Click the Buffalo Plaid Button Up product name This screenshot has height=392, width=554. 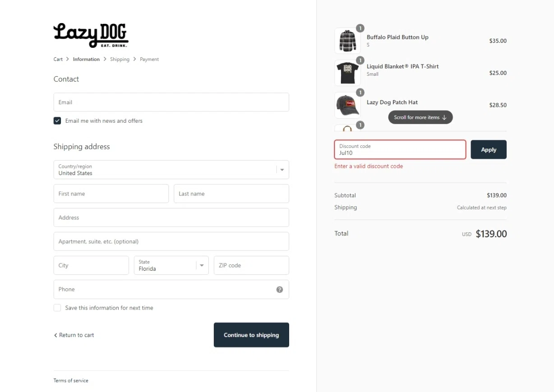[x=397, y=37]
